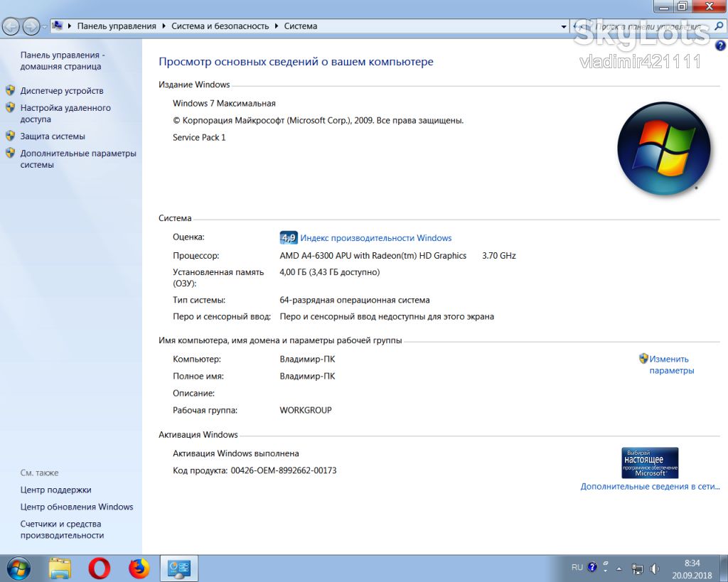This screenshot has width=728, height=582.
Task: Click the Genuine Microsoft software badge
Action: click(x=650, y=463)
